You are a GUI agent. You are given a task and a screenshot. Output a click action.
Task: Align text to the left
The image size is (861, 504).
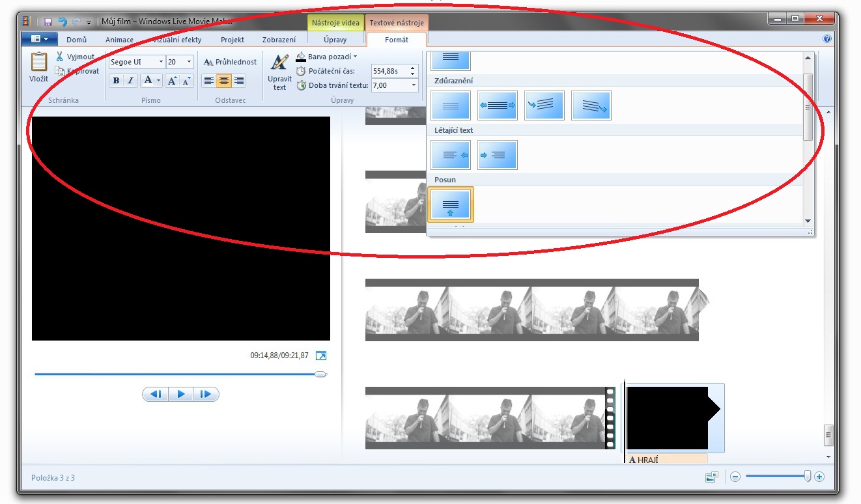tap(209, 81)
